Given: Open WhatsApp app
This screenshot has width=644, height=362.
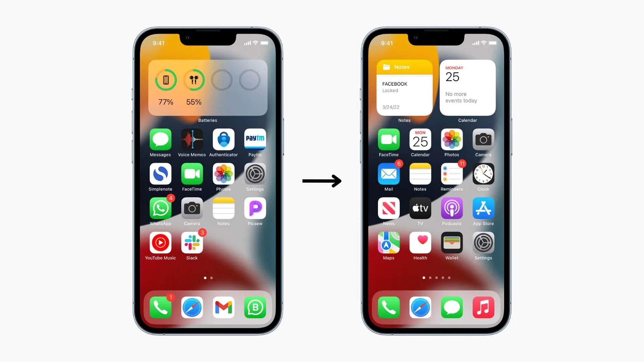Looking at the screenshot, I should point(160,208).
